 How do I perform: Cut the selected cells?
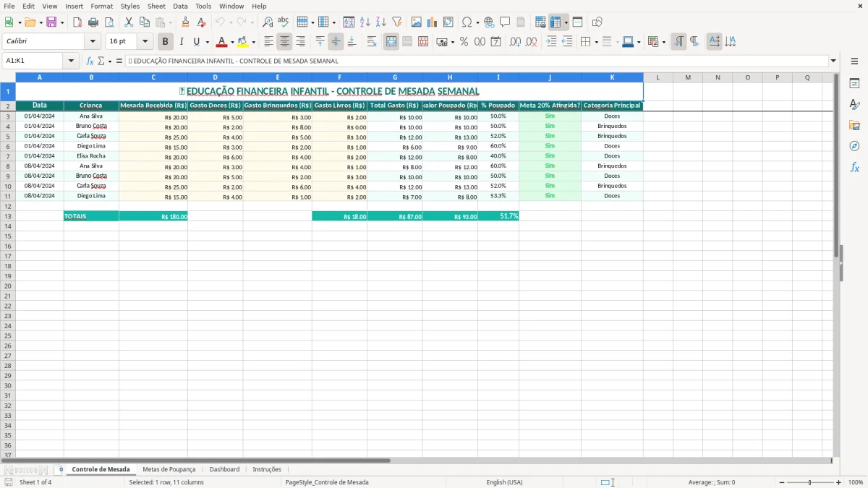point(129,22)
